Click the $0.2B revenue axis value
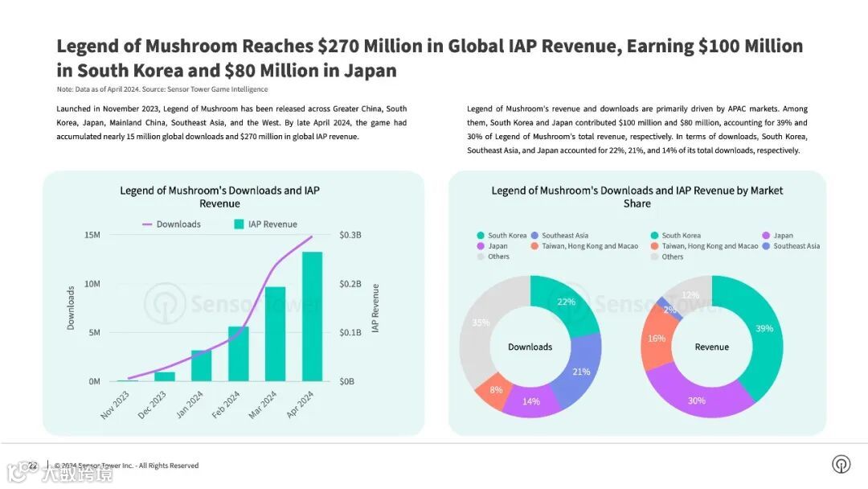Viewport: 868px width, 489px height. point(350,284)
